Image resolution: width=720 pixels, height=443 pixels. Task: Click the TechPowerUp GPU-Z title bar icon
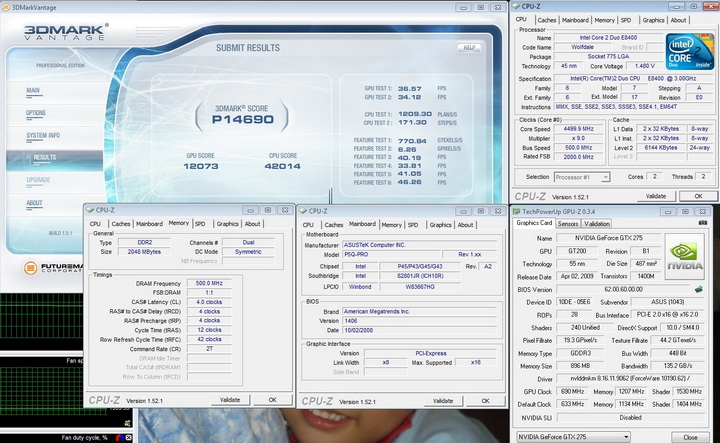[x=517, y=211]
